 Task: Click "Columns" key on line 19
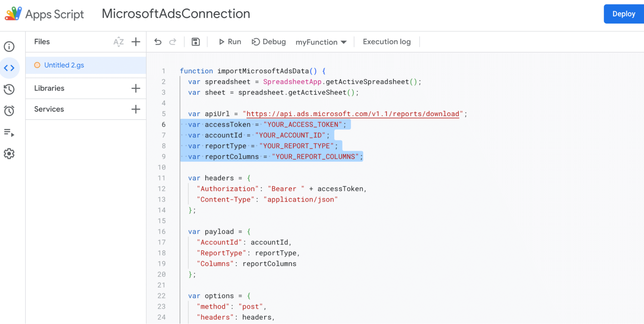tap(215, 264)
